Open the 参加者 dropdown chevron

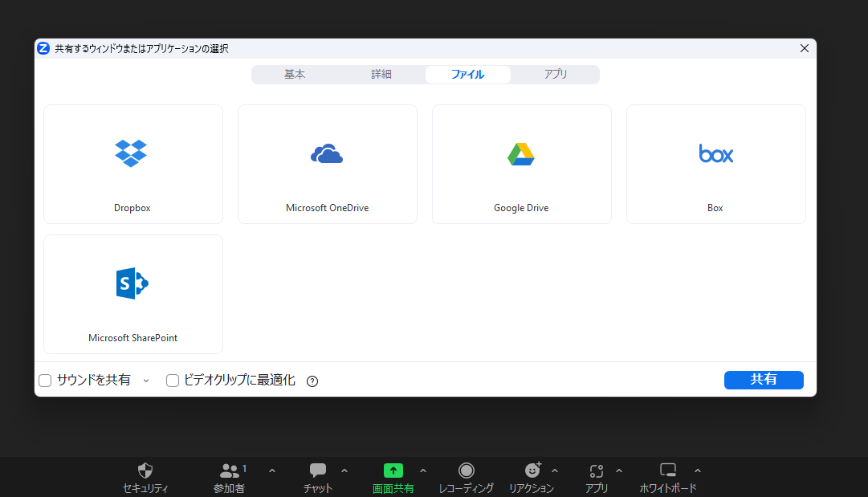coord(271,471)
